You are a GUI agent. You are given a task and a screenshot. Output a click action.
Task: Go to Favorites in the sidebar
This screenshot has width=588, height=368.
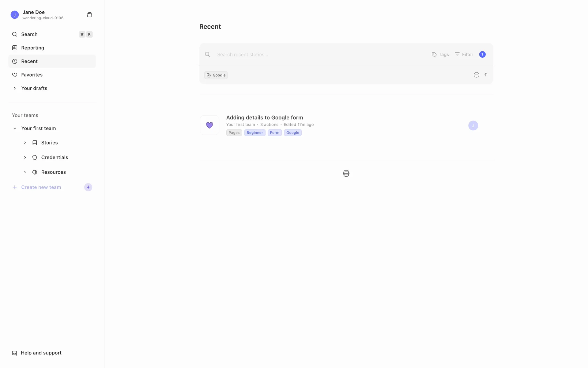pyautogui.click(x=32, y=75)
